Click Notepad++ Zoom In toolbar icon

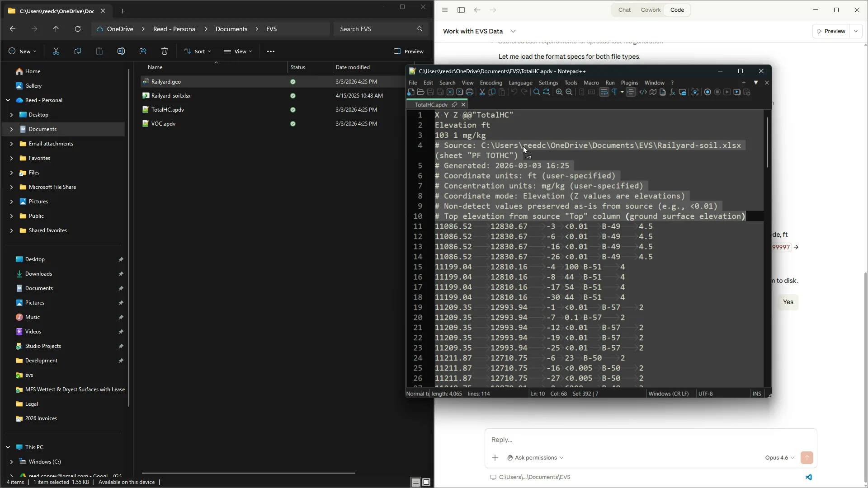point(559,92)
